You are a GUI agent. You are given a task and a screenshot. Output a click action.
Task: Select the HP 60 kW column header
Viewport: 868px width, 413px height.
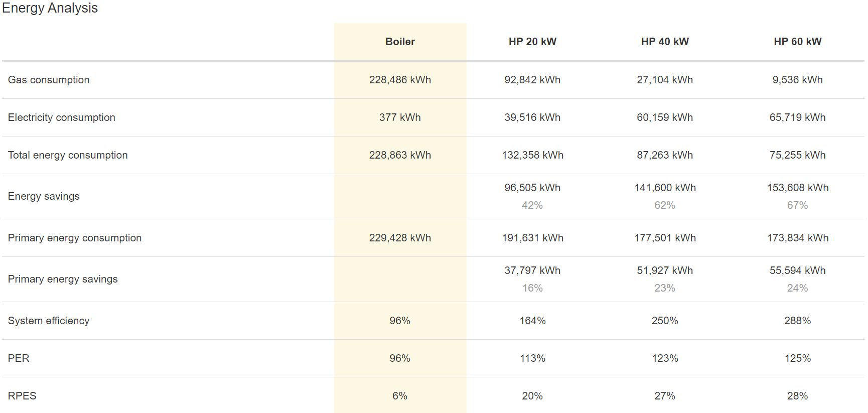point(797,42)
